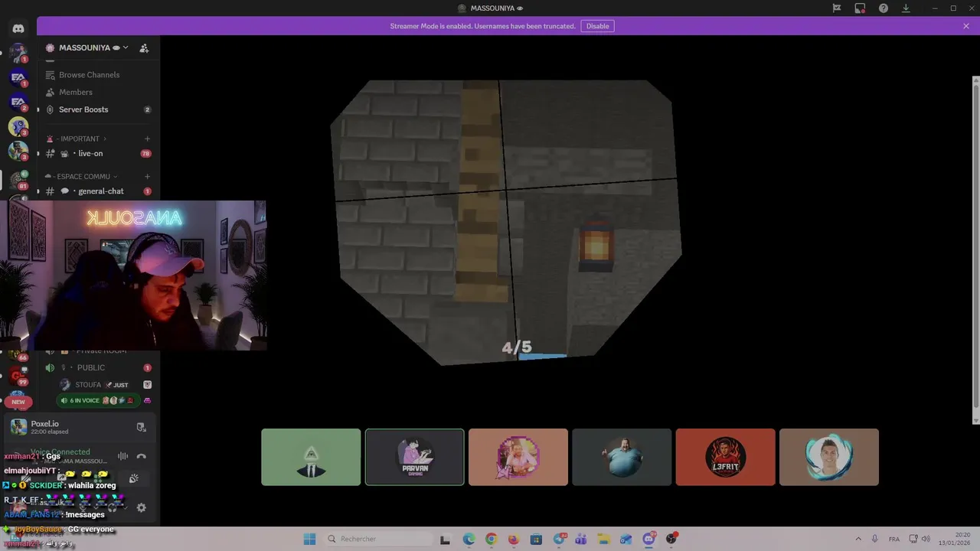Expand MASSOUNIYA server dropdown menu

point(126,47)
